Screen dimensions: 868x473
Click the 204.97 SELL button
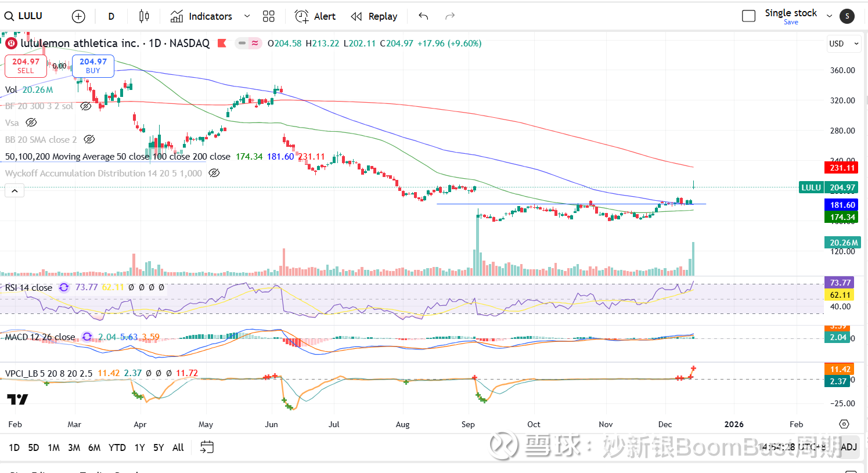coord(26,66)
